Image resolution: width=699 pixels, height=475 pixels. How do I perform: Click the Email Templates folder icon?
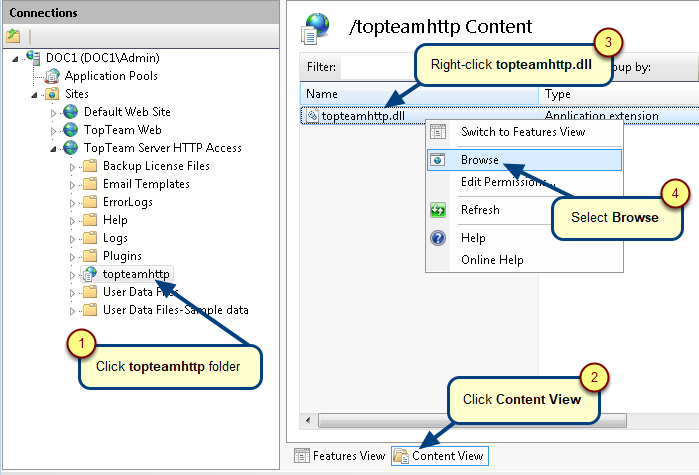pyautogui.click(x=90, y=184)
